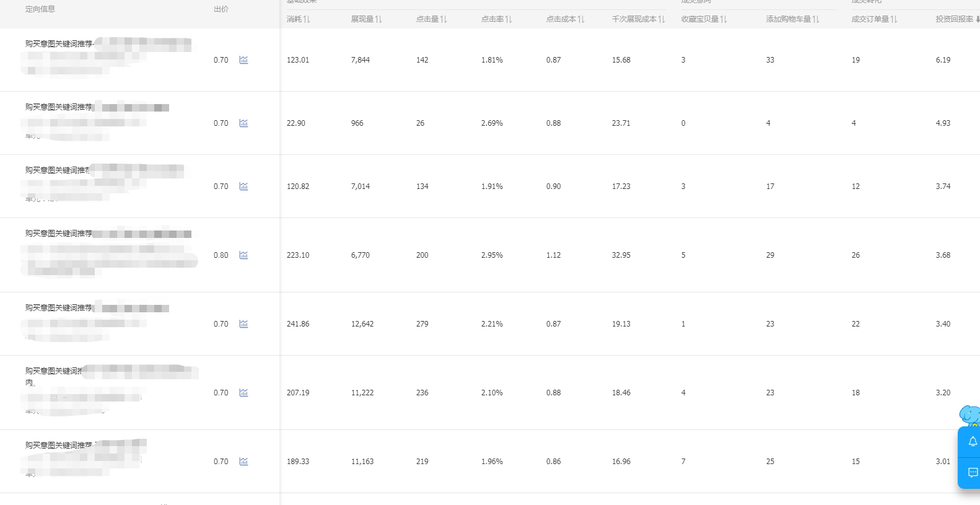The height and width of the screenshot is (505, 980).
Task: Open the notification bell in floating sidebar
Action: coord(973,441)
